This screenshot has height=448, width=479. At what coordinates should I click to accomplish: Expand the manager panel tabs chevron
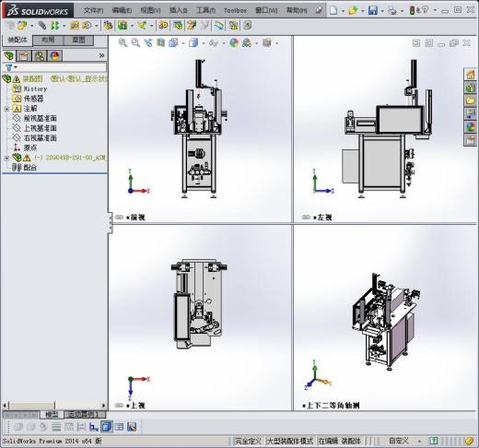tap(102, 55)
